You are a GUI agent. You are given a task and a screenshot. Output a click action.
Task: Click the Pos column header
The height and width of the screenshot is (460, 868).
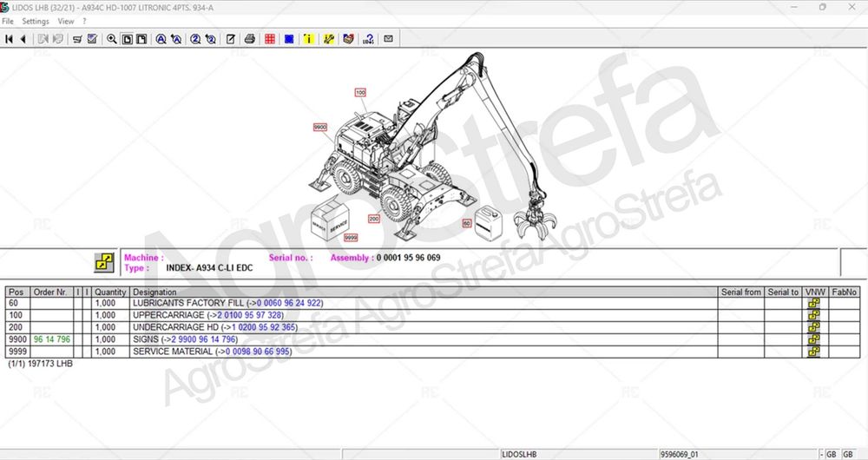[x=17, y=292]
